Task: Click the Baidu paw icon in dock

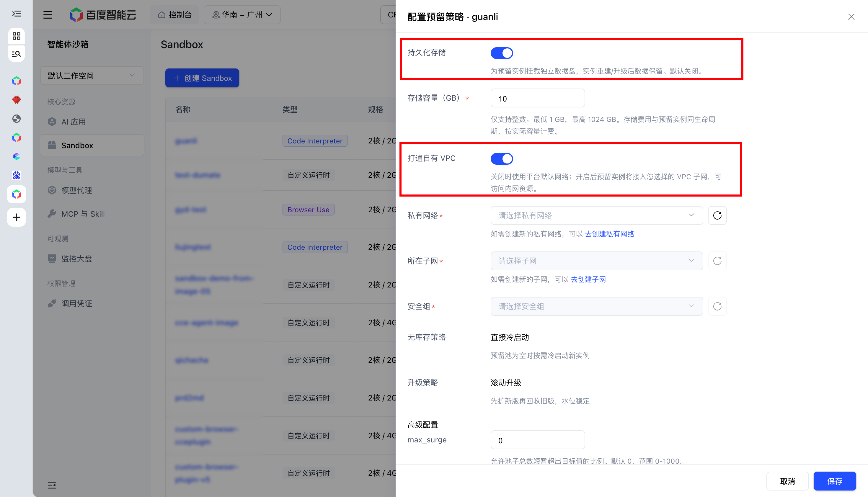Action: click(x=17, y=175)
